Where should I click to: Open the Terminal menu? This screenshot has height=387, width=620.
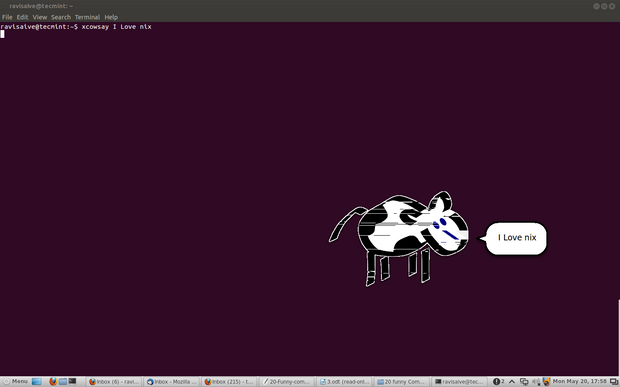pyautogui.click(x=87, y=17)
